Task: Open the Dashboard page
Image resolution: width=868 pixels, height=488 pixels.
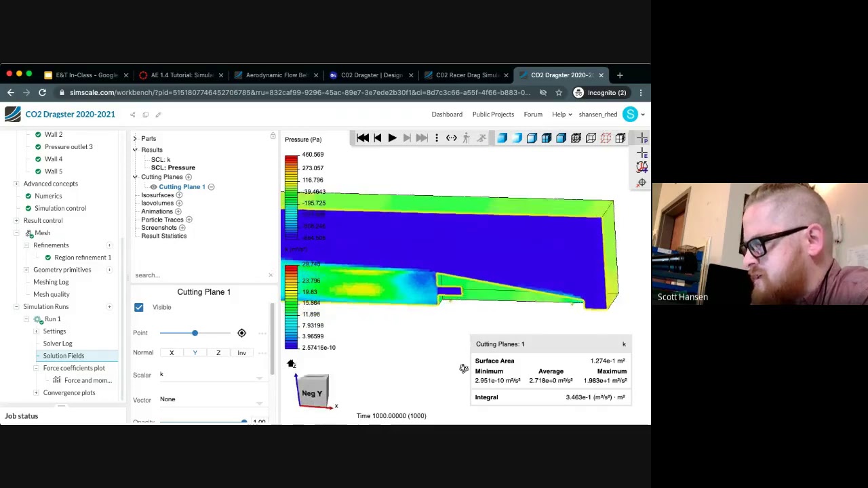Action: [447, 115]
